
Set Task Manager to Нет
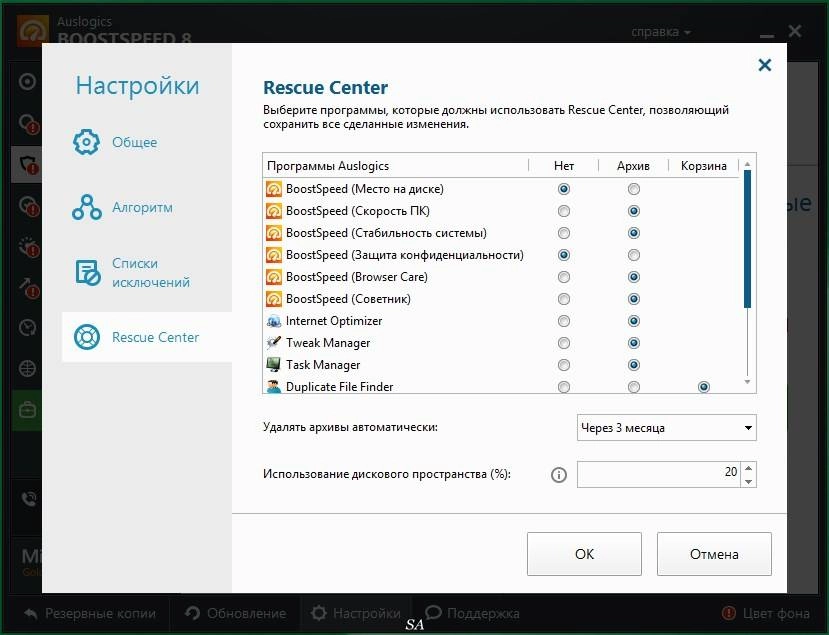564,365
